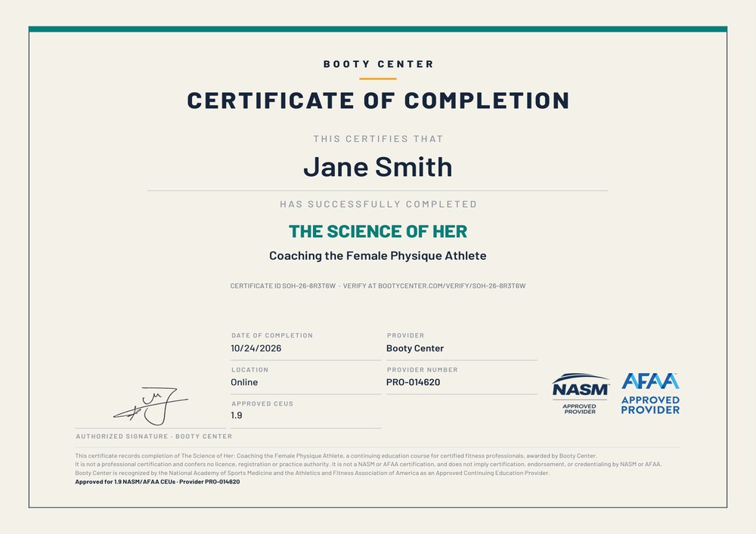Image resolution: width=756 pixels, height=534 pixels.
Task: Click the location value 'Online'
Action: (x=244, y=382)
